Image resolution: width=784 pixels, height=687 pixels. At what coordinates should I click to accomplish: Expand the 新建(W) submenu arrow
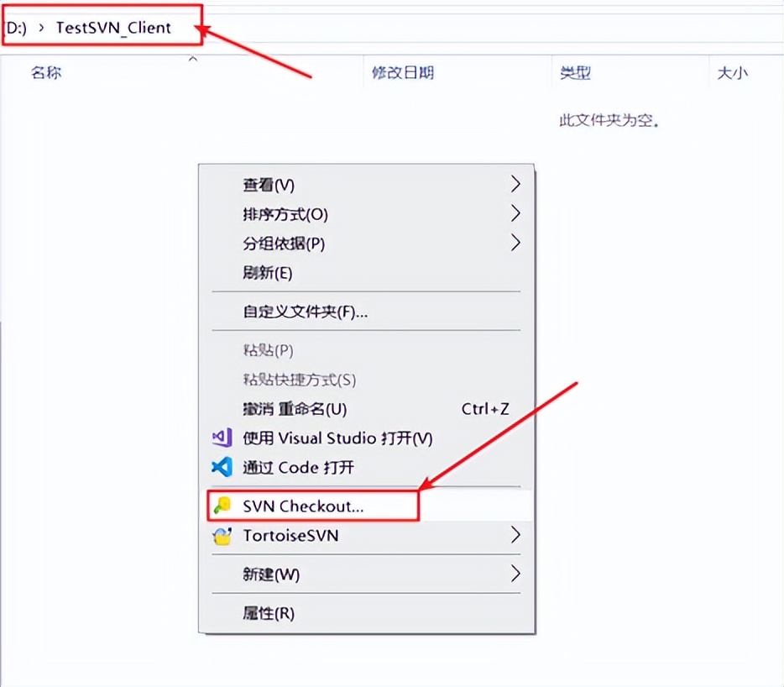click(x=515, y=574)
